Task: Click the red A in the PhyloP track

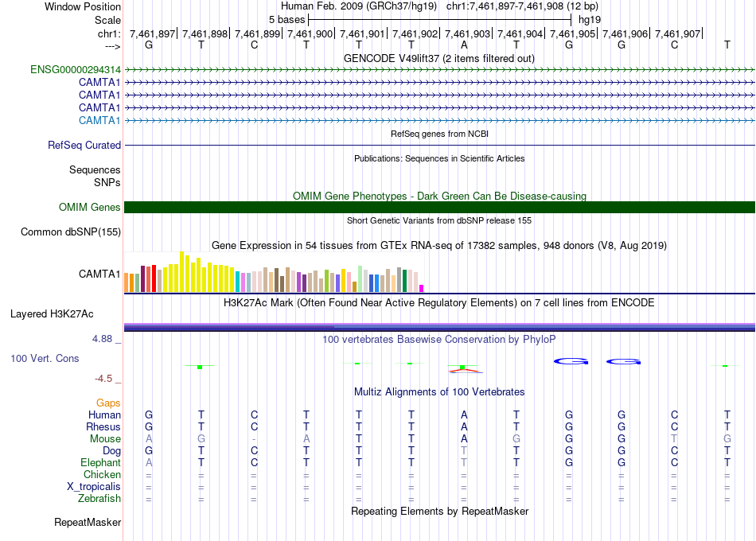Action: pyautogui.click(x=465, y=371)
